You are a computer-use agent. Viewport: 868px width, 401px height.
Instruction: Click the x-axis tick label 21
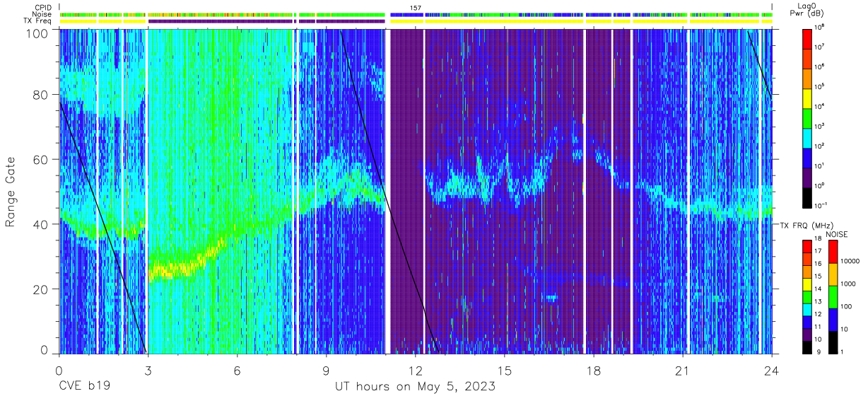click(x=682, y=370)
